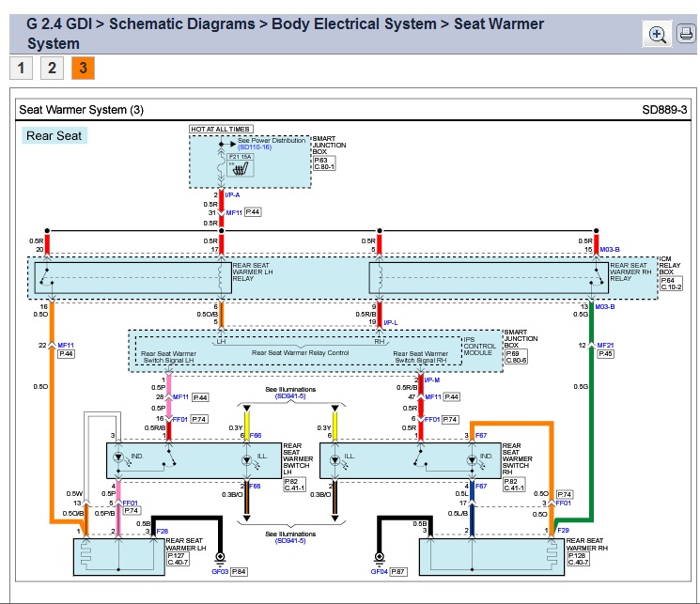Open the F28 connector link
This screenshot has width=700, height=604.
(162, 531)
